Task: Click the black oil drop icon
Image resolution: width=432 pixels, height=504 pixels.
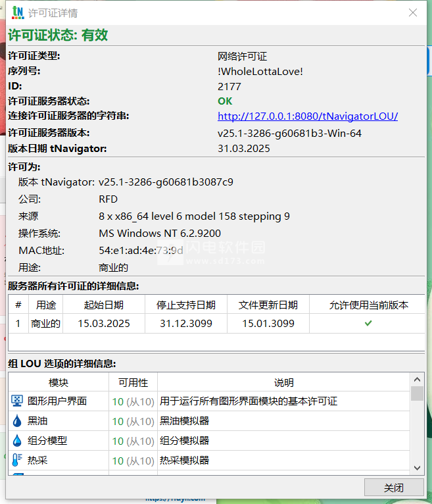Action: point(17,420)
